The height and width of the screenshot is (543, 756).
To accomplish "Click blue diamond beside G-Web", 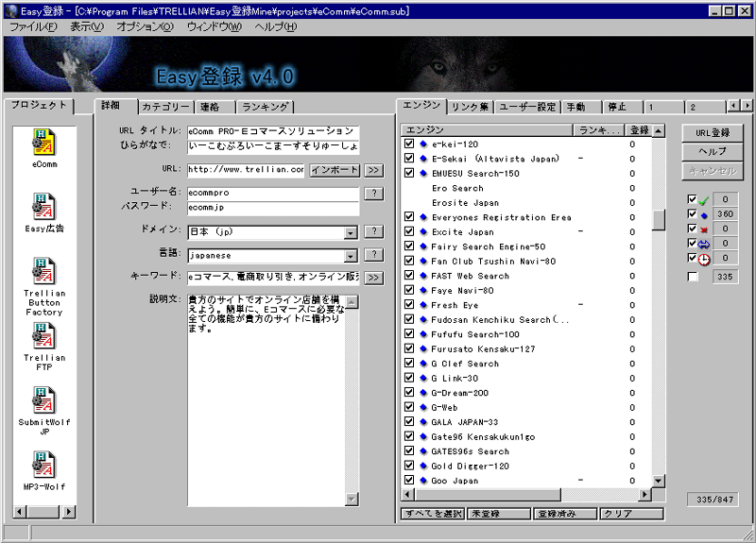I will pos(423,408).
